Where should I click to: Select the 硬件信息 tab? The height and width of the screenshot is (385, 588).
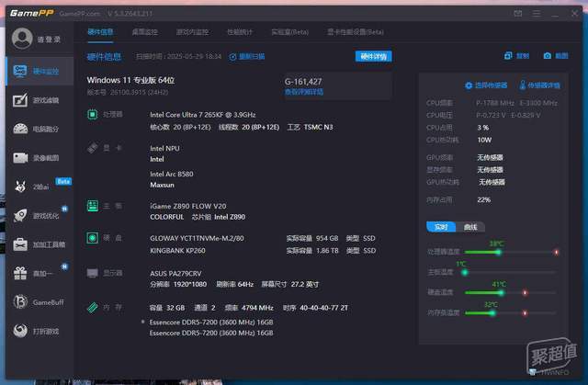pyautogui.click(x=100, y=32)
